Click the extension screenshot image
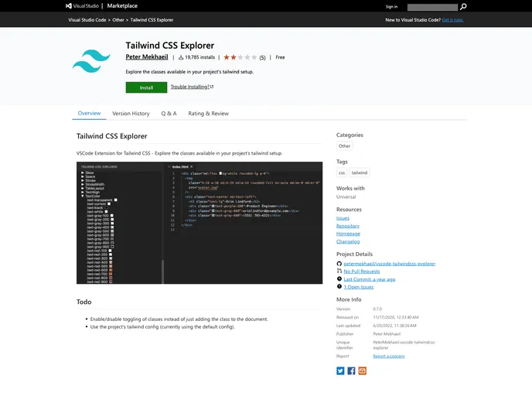 (199, 223)
